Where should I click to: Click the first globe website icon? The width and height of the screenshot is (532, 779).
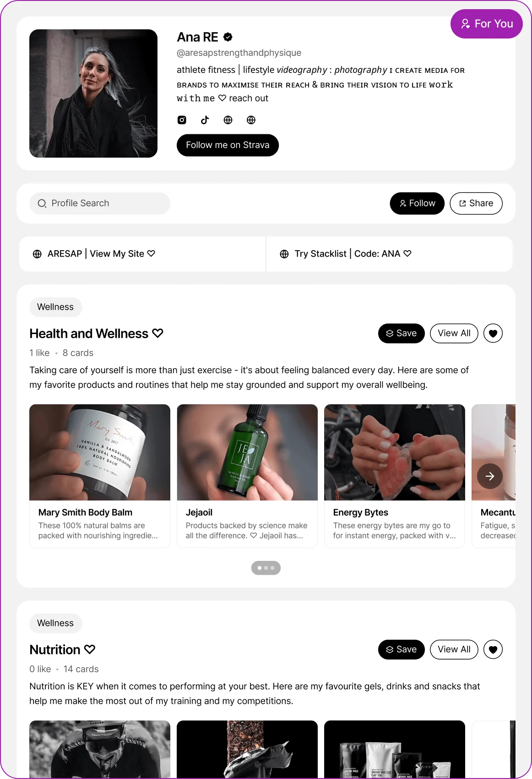pyautogui.click(x=228, y=120)
